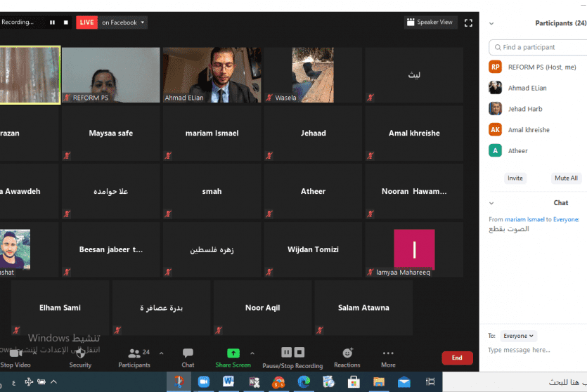Open Mail app from taskbar
This screenshot has height=392, width=587.
point(404,382)
